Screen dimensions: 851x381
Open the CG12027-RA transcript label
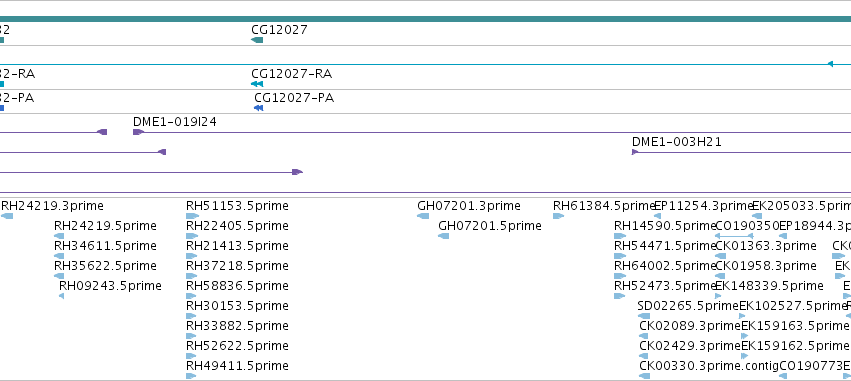(291, 73)
